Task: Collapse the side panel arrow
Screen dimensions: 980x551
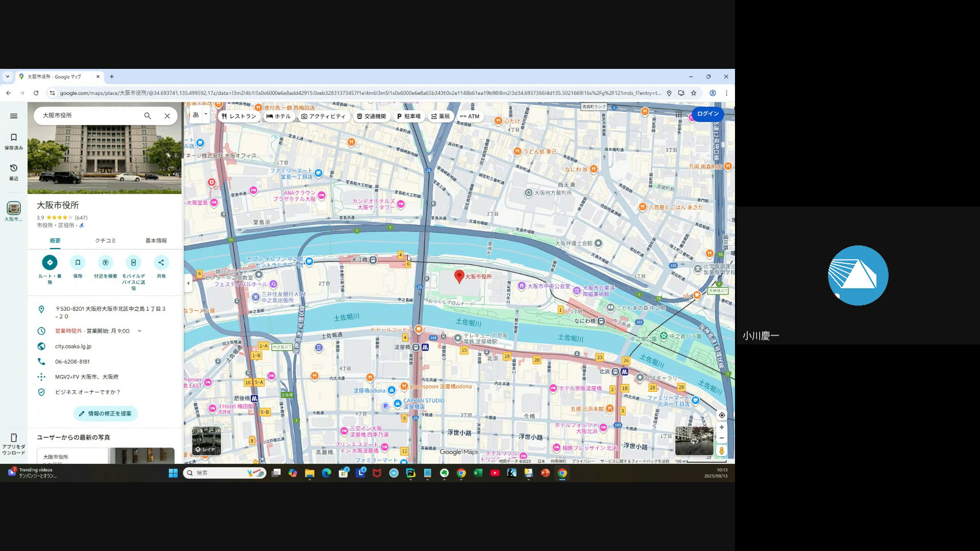Action: tap(188, 283)
